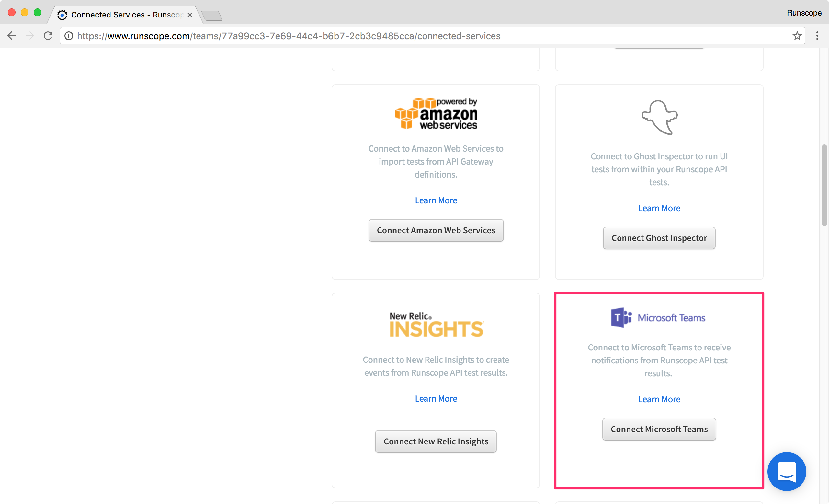
Task: Bookmark this page with the star icon
Action: [x=797, y=36]
